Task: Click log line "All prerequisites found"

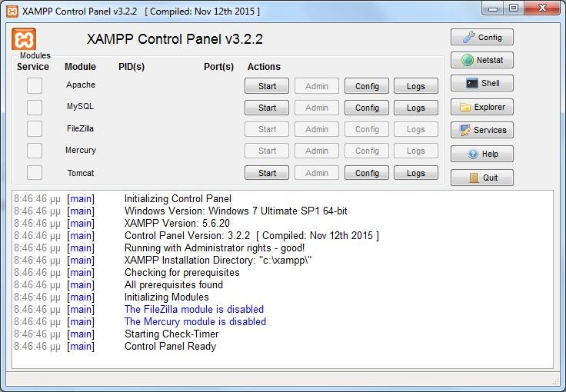Action: (174, 284)
